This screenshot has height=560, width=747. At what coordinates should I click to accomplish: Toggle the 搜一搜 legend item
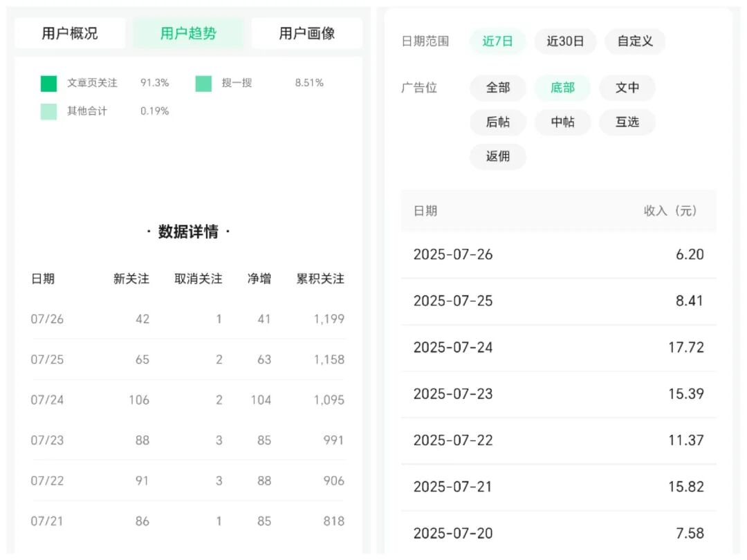point(221,82)
